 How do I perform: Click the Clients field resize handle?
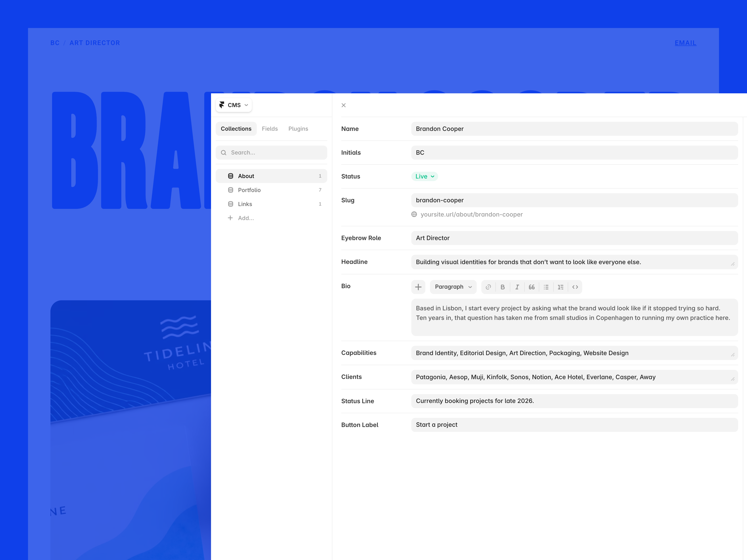coord(733,379)
